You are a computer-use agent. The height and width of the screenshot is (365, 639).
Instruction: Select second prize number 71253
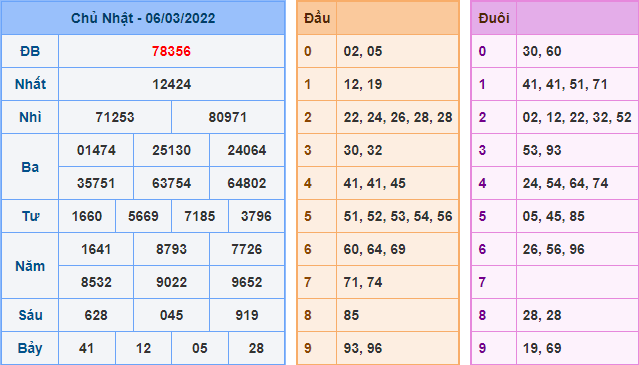(115, 117)
